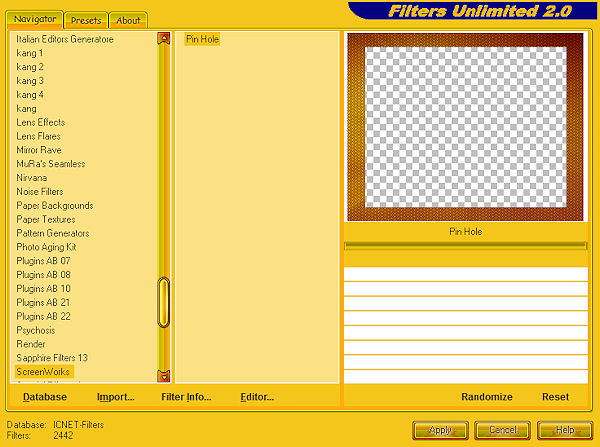Select Plugins AB 07 category

coord(43,261)
